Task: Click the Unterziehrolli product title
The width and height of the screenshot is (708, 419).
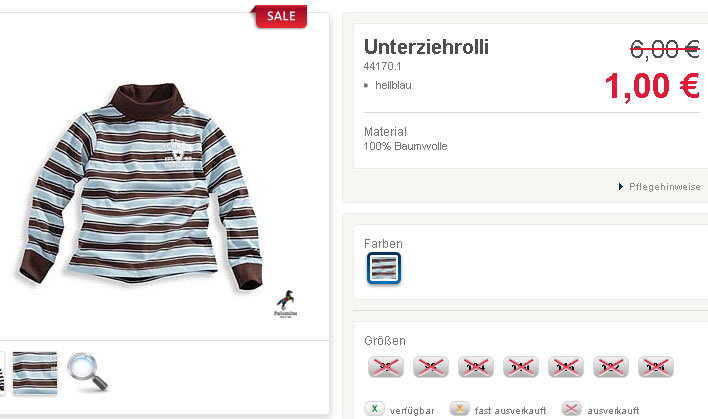Action: click(x=426, y=47)
